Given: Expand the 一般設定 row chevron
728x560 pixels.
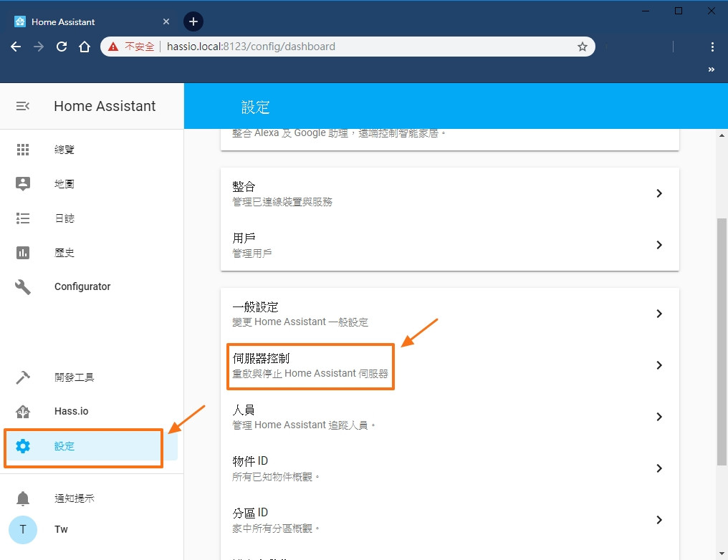Looking at the screenshot, I should 658,314.
